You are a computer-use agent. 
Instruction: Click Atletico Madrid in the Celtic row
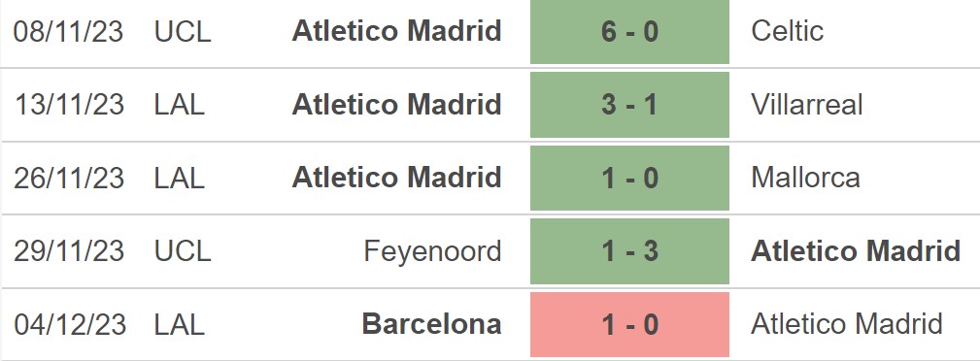397,31
